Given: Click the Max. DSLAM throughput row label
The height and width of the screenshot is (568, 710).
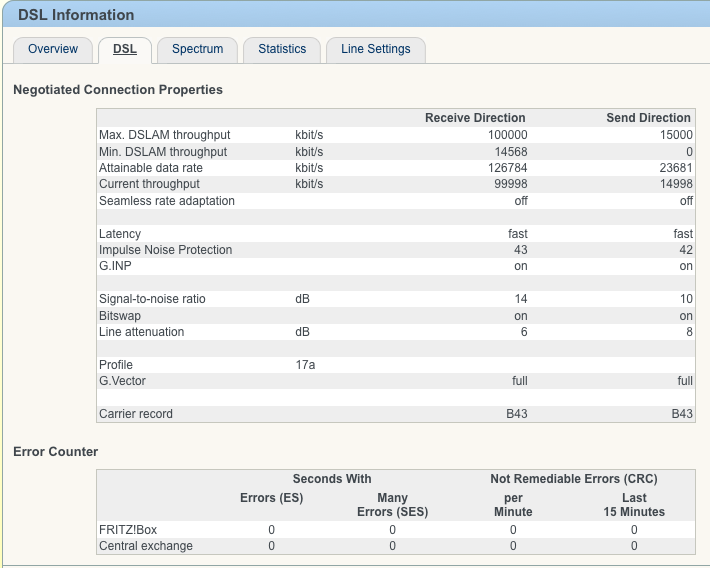Looking at the screenshot, I should [164, 135].
